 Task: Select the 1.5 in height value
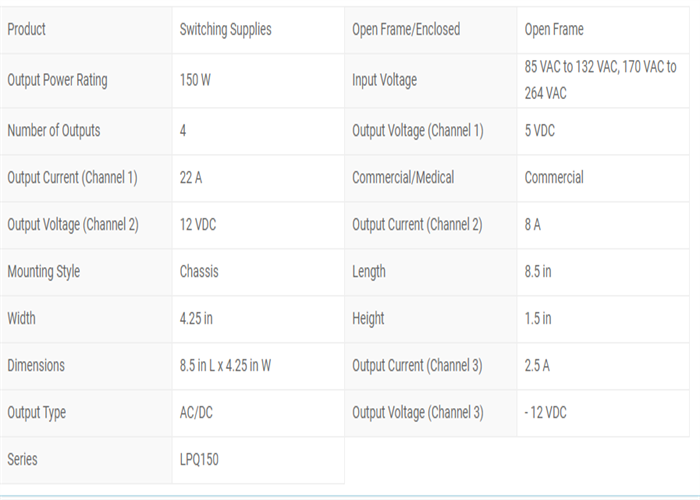click(x=538, y=318)
